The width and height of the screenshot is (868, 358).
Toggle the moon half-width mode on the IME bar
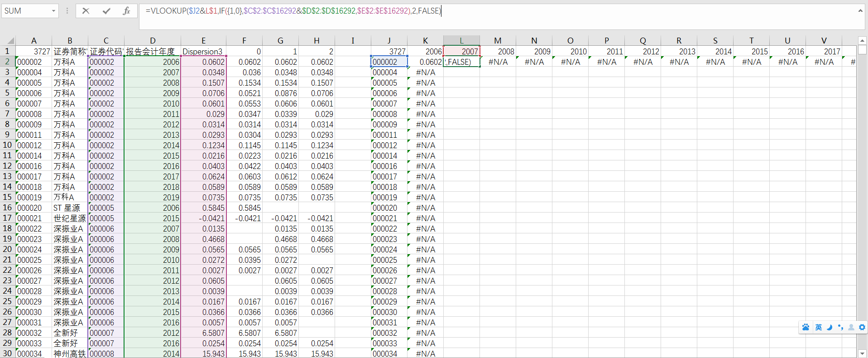830,327
